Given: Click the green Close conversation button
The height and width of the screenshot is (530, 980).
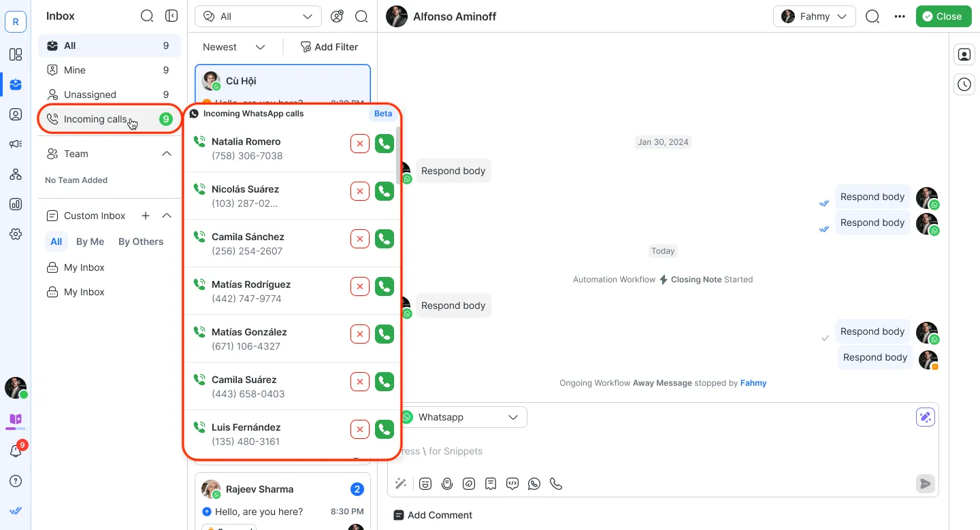Looking at the screenshot, I should coord(943,16).
